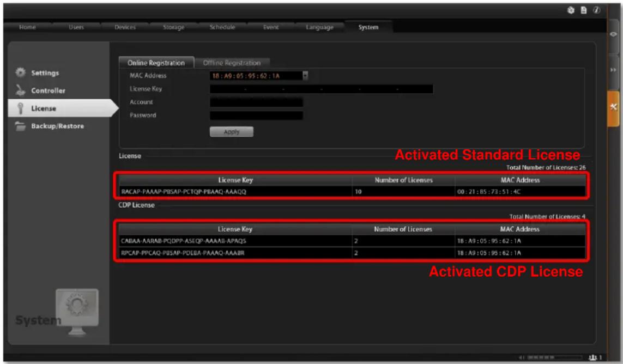Click Total Number of Licenses: 4 text
The image size is (623, 364).
[547, 216]
